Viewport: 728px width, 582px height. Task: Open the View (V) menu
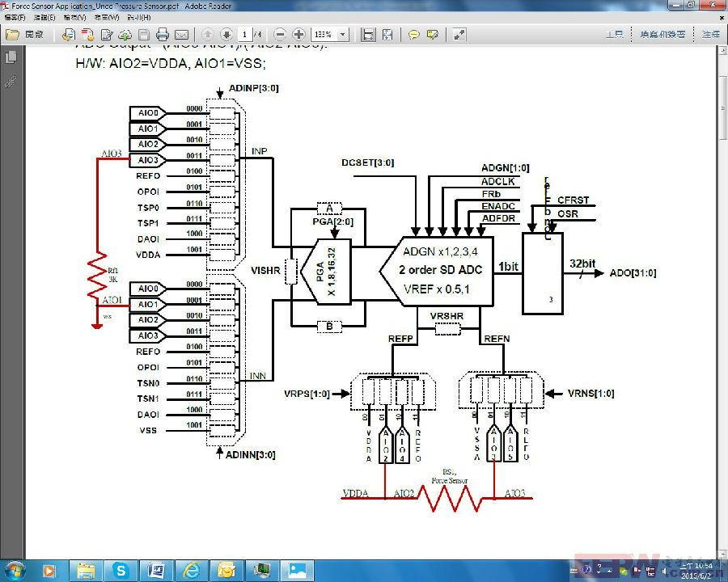pos(74,18)
